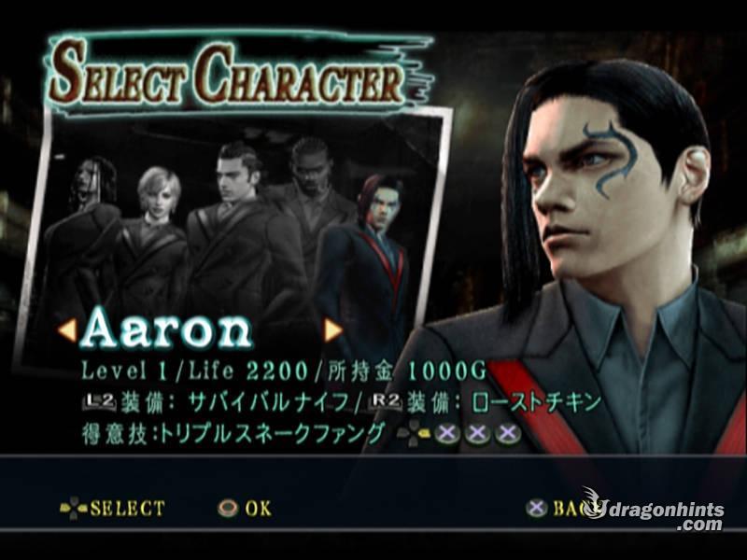The height and width of the screenshot is (560, 747).
Task: Click the L2 button icon
Action: (100, 402)
